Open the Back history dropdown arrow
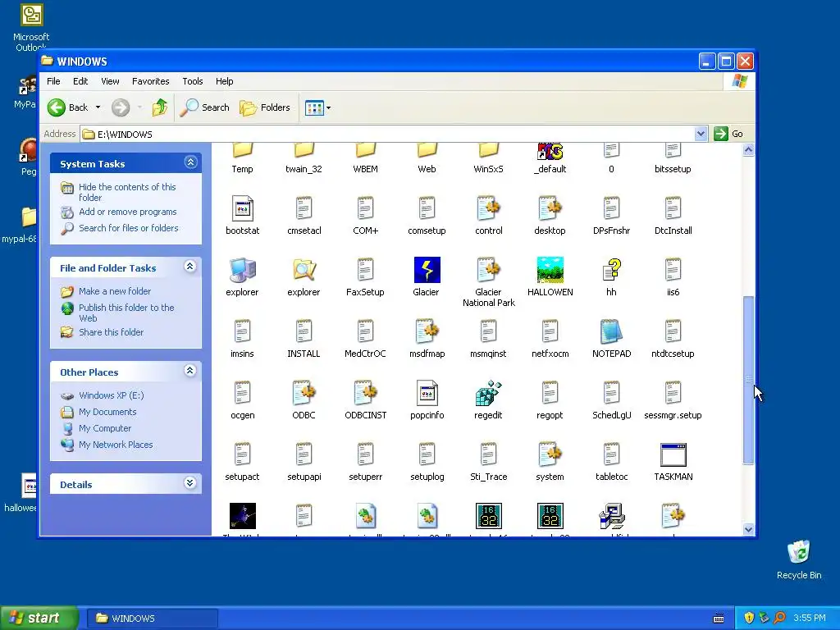The image size is (840, 630). [98, 107]
